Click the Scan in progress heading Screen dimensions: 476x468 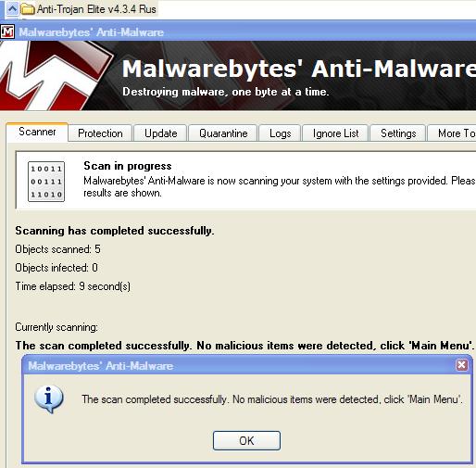pos(128,166)
